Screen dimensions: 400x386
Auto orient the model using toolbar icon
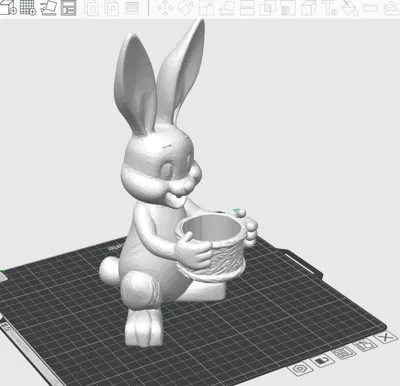pos(49,7)
